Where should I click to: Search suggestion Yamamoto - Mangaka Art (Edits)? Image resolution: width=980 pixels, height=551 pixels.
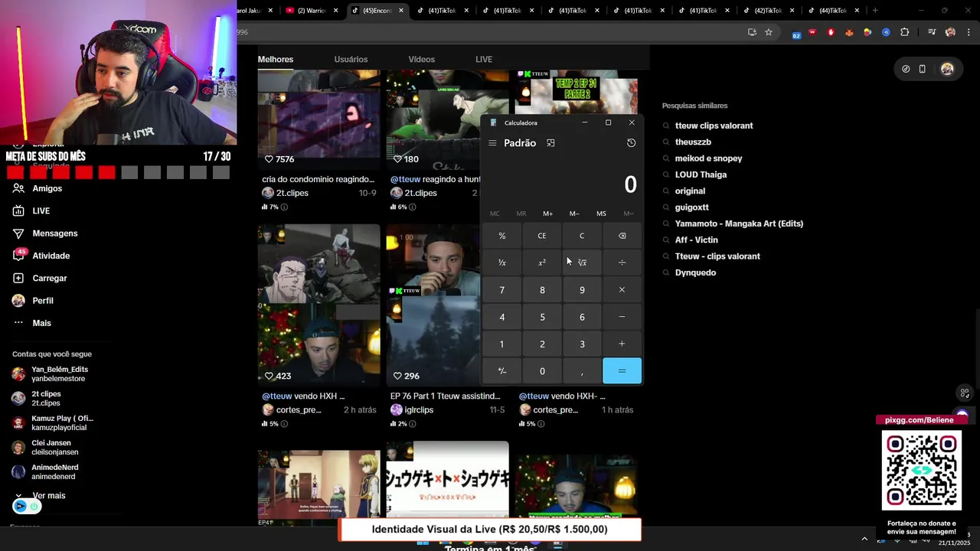pos(739,223)
